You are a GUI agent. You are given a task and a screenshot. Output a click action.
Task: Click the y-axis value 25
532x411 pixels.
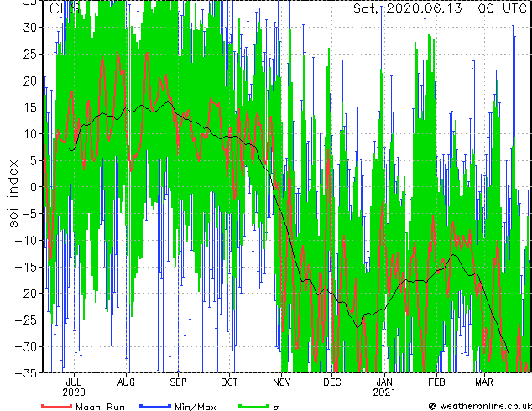(x=29, y=55)
